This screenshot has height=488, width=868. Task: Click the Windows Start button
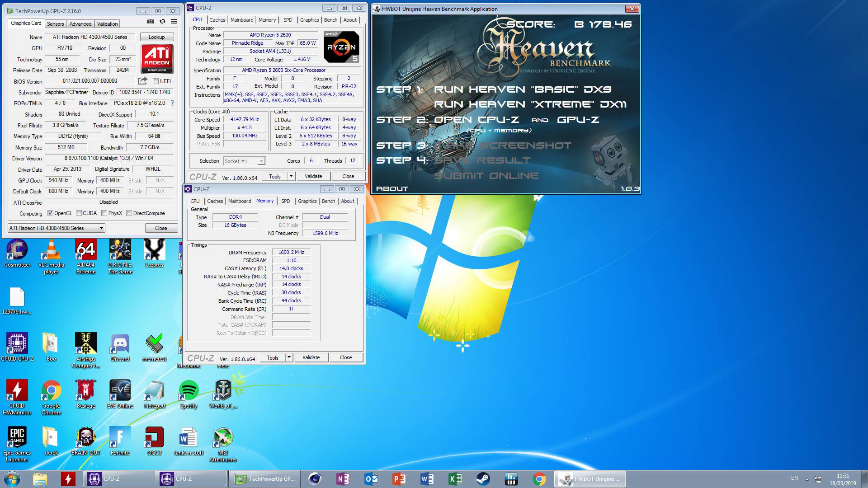pos(12,479)
